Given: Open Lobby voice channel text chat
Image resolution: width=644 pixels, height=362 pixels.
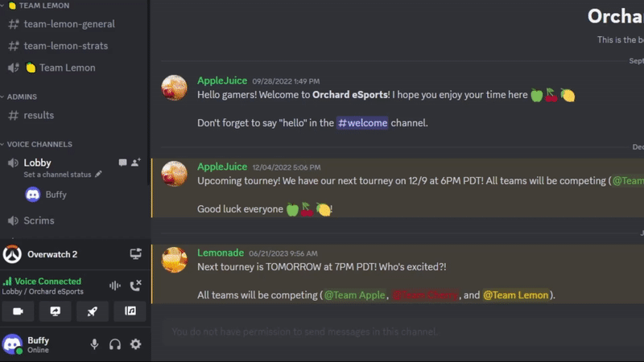Looking at the screenshot, I should (122, 162).
